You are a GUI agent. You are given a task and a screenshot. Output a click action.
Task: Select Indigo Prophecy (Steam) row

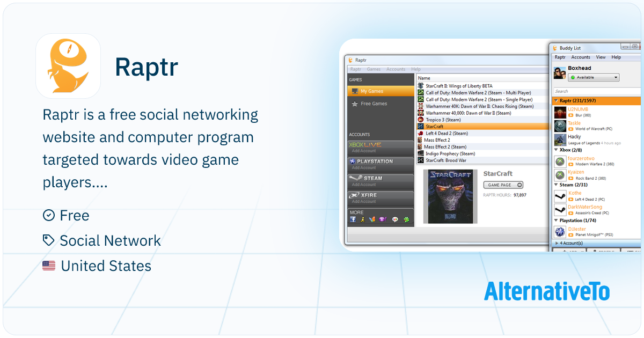[x=482, y=153]
